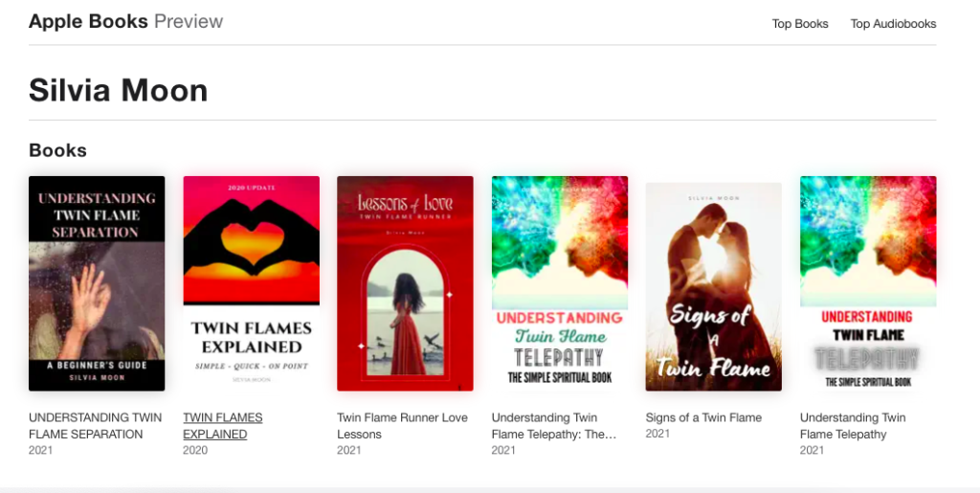Viewport: 980px width, 493px height.
Task: Select the Twin Flames Explained heart-hands cover
Action: tap(251, 283)
